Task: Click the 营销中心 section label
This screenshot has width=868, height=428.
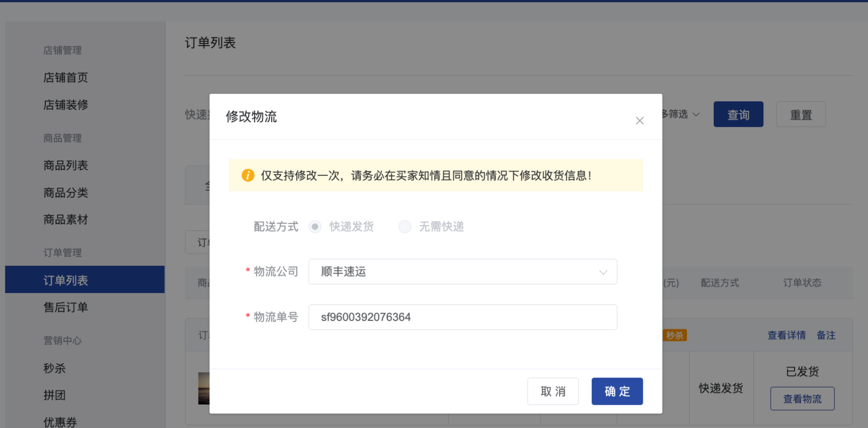Action: pyautogui.click(x=63, y=341)
